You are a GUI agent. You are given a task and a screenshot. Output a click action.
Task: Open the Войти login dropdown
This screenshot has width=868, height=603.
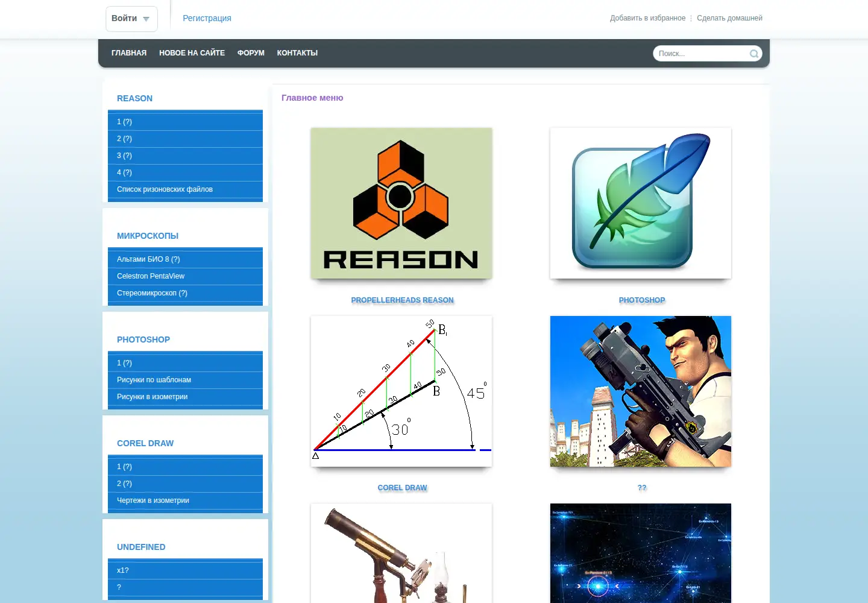coord(131,19)
